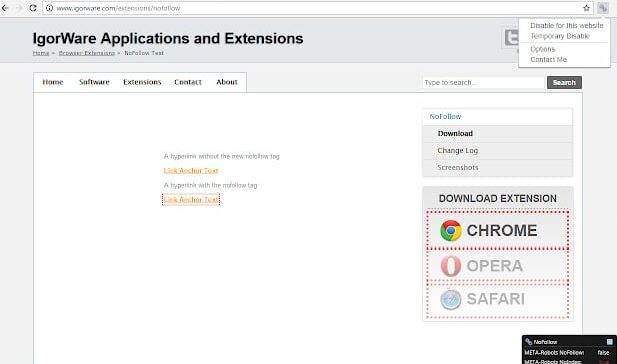Viewport: 617px width, 364px height.
Task: Select 'Contact Me' in extension menu
Action: (549, 59)
